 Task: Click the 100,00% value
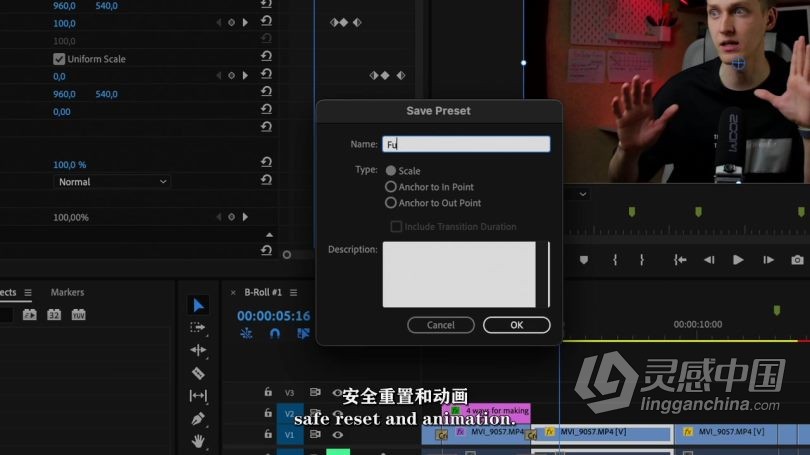[x=71, y=217]
